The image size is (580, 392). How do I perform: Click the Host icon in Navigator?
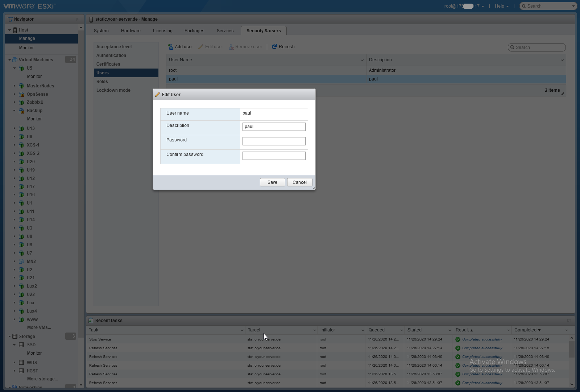click(15, 30)
